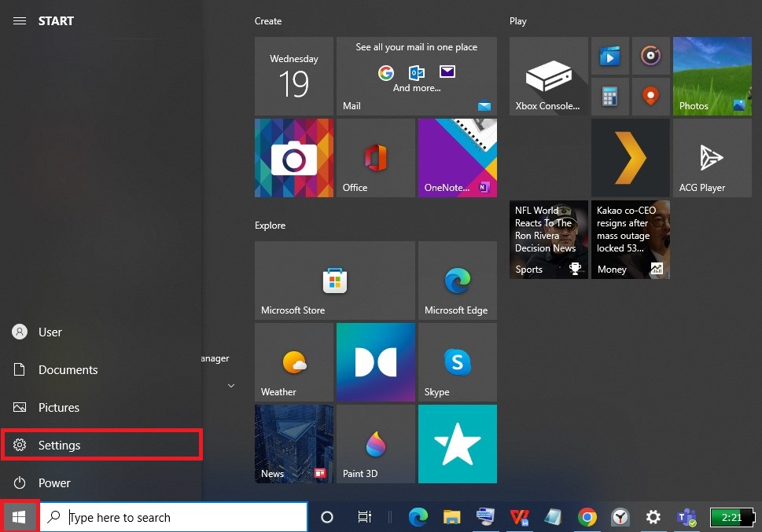Open the monitor-and-keyboard taskbar app

pyautogui.click(x=485, y=517)
